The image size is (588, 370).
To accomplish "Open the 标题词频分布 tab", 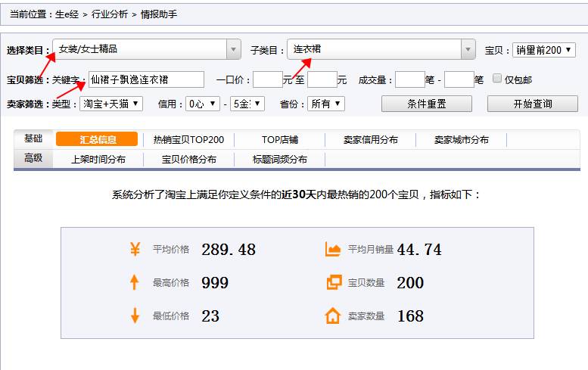I will pos(280,160).
